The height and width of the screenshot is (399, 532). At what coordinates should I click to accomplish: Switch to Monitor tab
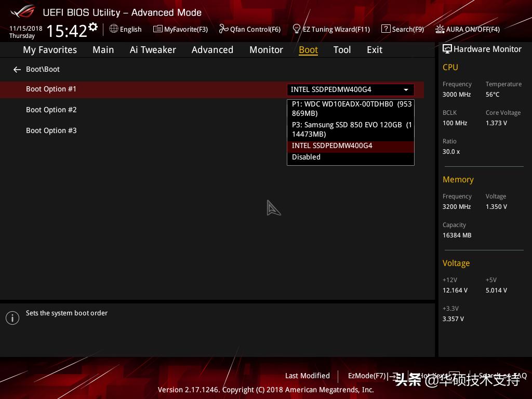(x=266, y=50)
